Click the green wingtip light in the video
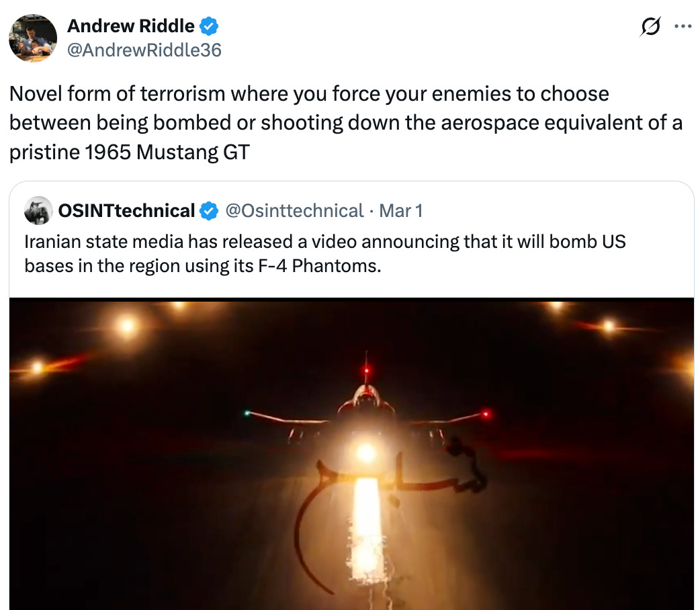Image resolution: width=700 pixels, height=610 pixels. 248,413
